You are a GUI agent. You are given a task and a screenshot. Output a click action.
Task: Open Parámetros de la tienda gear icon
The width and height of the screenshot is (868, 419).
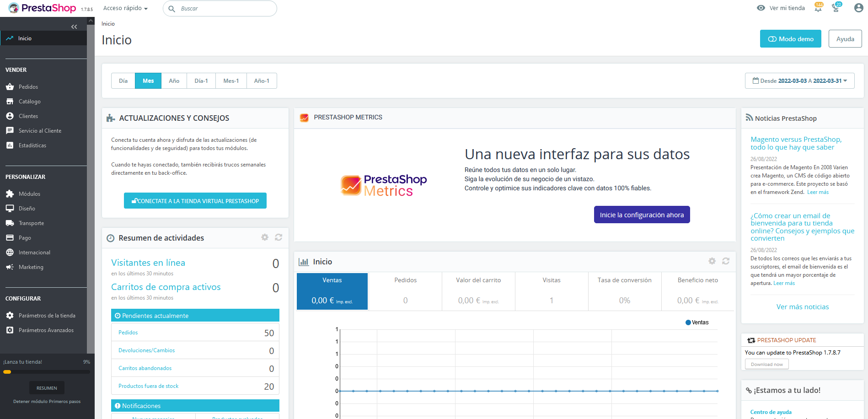pos(10,315)
